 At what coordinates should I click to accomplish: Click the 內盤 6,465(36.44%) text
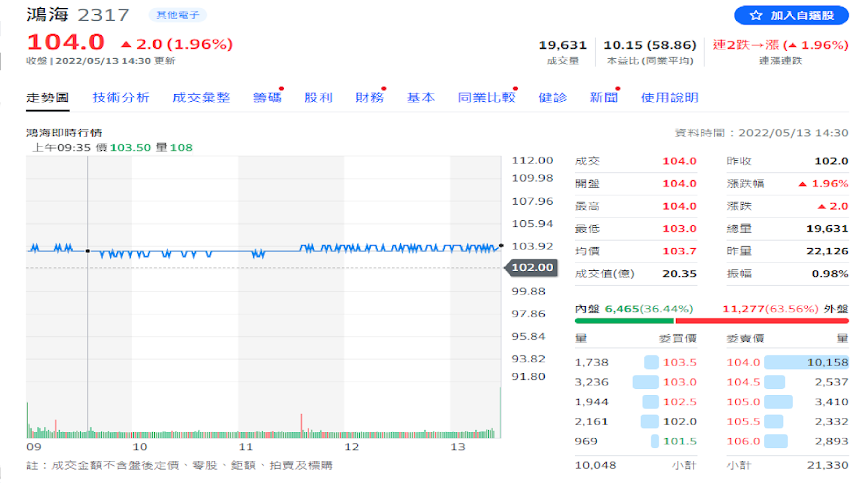pyautogui.click(x=634, y=309)
